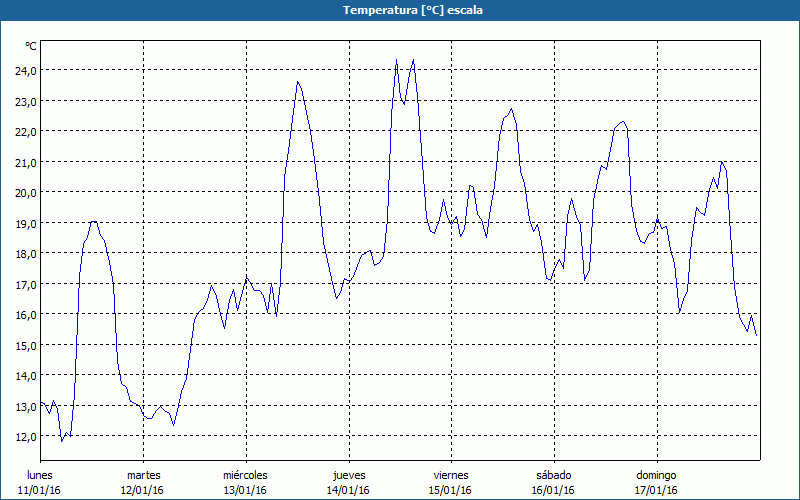Viewport: 800px width, 500px height.
Task: Click the "lunes" day label
Action: [41, 475]
